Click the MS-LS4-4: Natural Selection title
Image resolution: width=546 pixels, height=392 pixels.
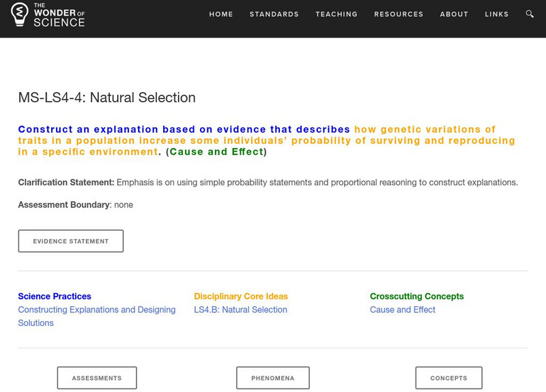pyautogui.click(x=106, y=97)
